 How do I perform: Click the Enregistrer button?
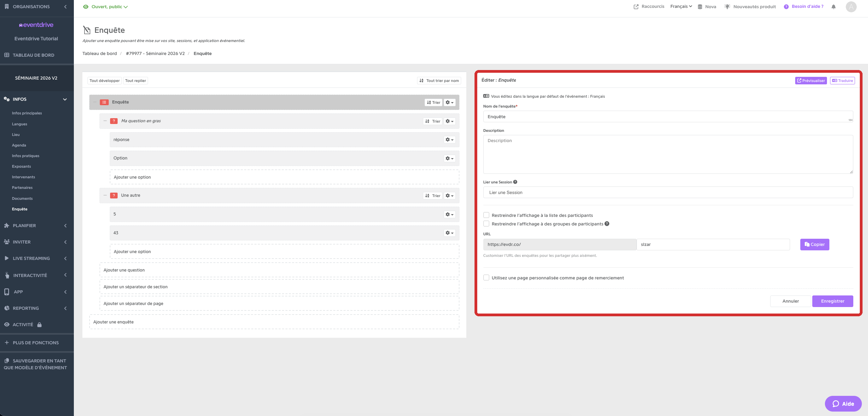click(x=832, y=301)
